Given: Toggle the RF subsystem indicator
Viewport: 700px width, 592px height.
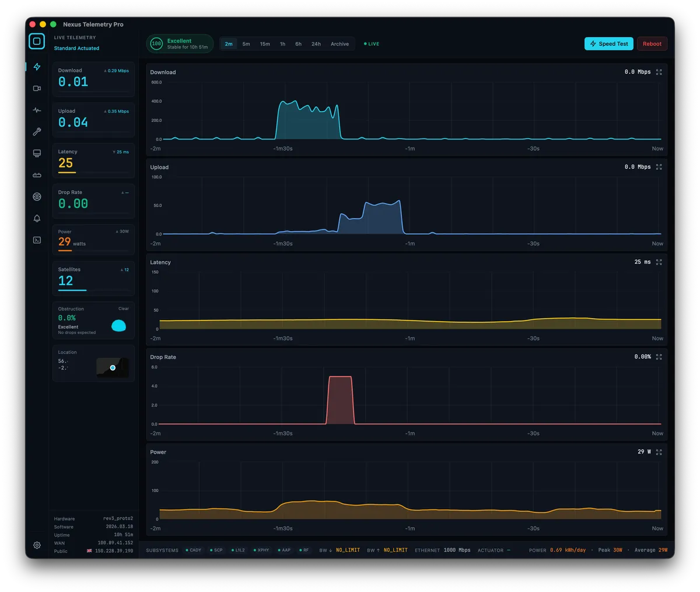Looking at the screenshot, I should (x=303, y=550).
